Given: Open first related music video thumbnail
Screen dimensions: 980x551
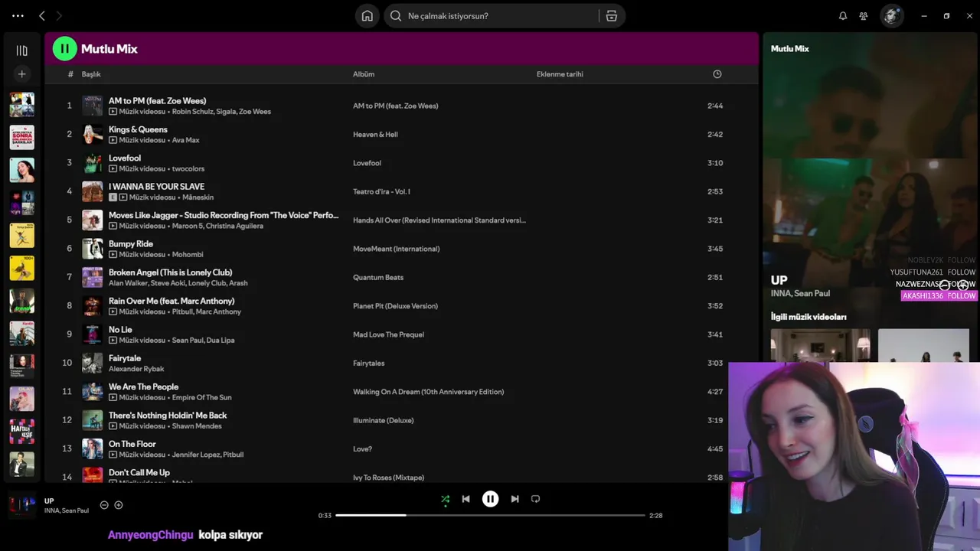Looking at the screenshot, I should [x=820, y=345].
